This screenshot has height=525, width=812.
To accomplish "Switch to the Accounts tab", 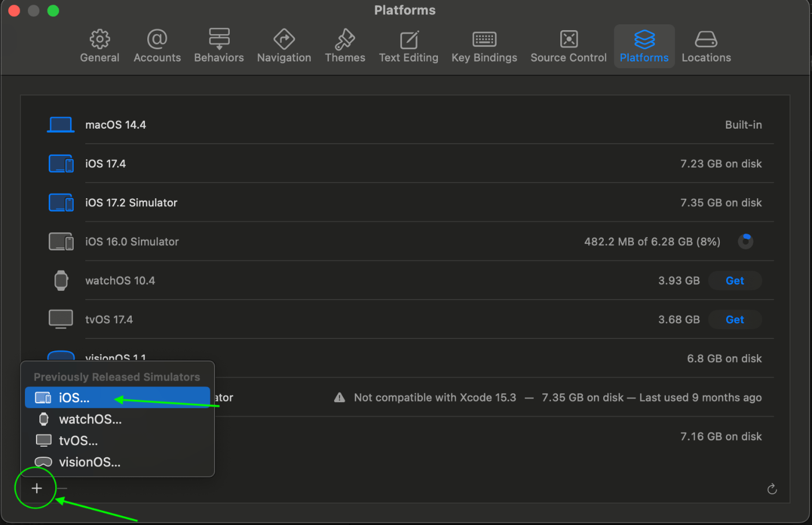I will [157, 46].
